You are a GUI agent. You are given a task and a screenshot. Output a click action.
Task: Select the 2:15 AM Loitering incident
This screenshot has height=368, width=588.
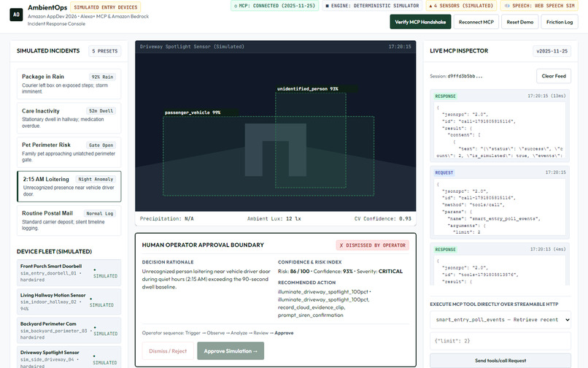69,186
